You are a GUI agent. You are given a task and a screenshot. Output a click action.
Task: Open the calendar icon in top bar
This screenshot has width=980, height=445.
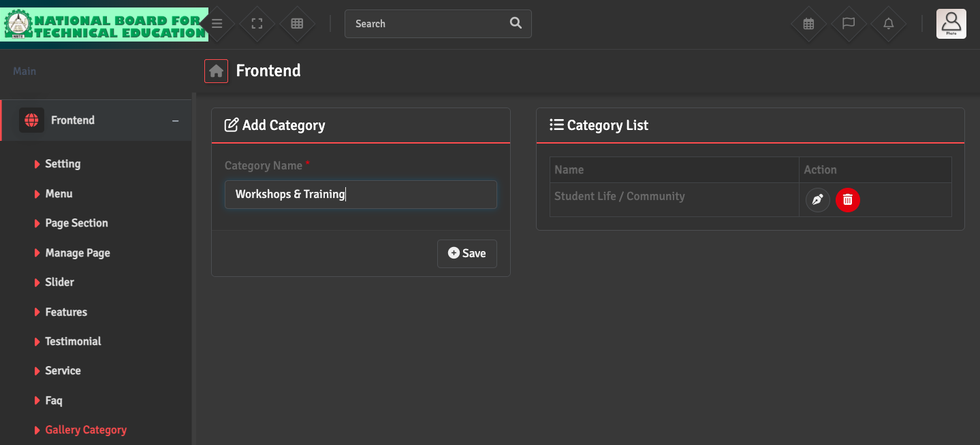pos(808,24)
